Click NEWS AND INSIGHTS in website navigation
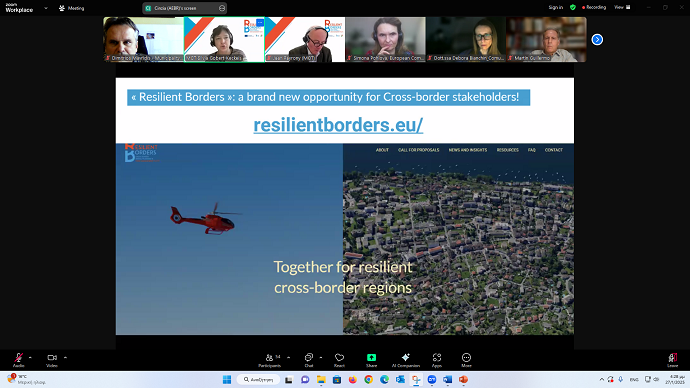 tap(468, 150)
